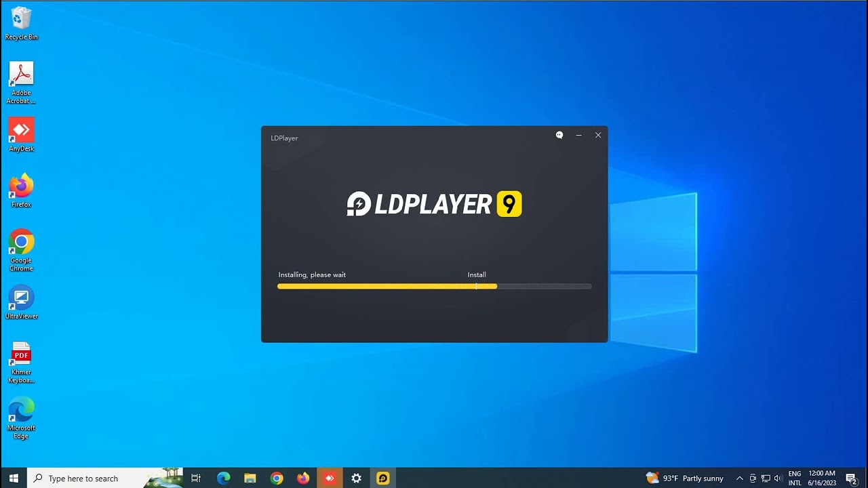Image resolution: width=868 pixels, height=488 pixels.
Task: Select the Khmer Keyboard PDF desktop file
Action: [21, 362]
